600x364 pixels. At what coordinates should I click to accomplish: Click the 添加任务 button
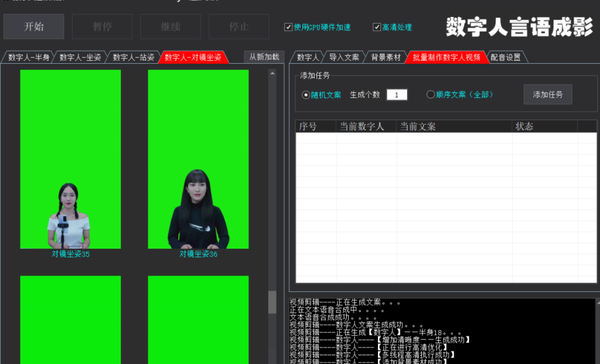click(548, 94)
